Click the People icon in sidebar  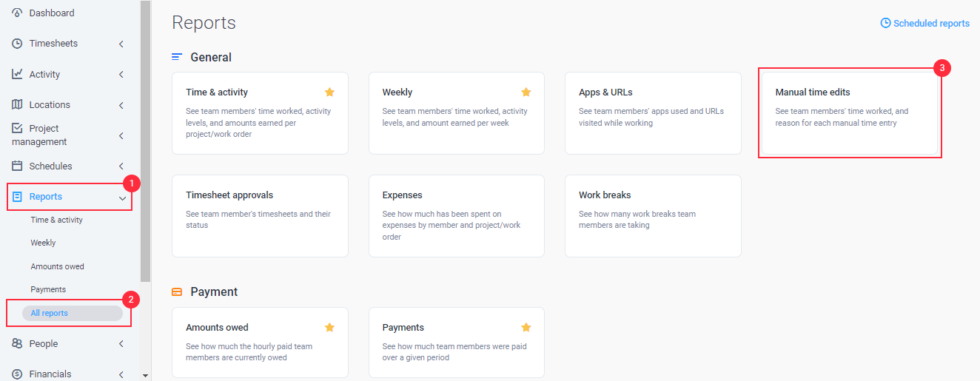pos(17,343)
